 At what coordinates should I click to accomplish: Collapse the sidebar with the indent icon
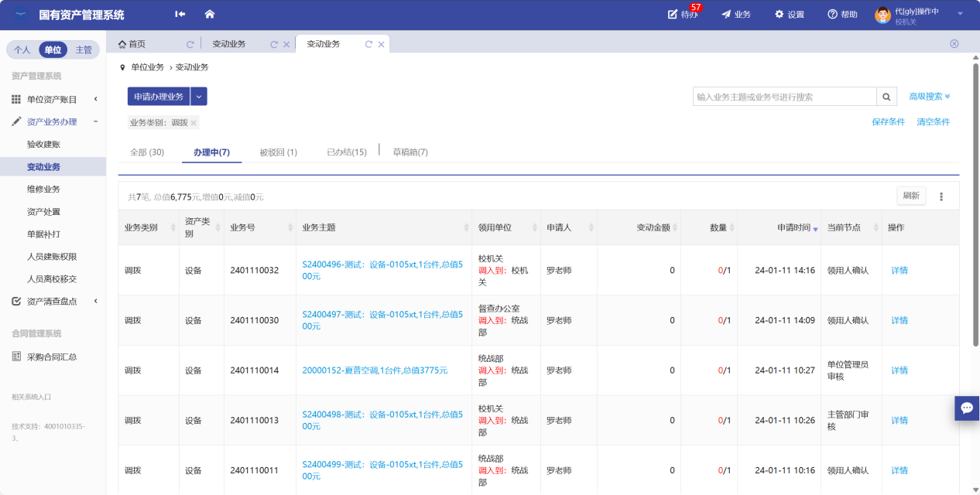pyautogui.click(x=180, y=14)
